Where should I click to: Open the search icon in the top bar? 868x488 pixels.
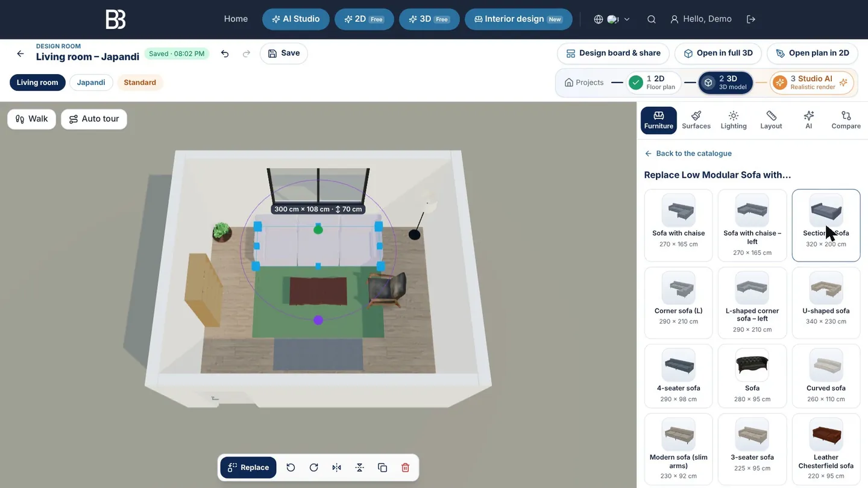(x=652, y=19)
